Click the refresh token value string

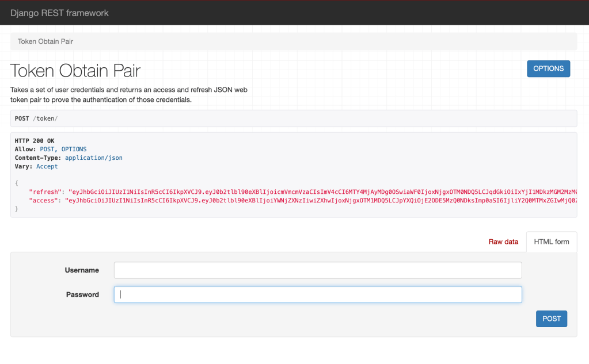coord(322,191)
